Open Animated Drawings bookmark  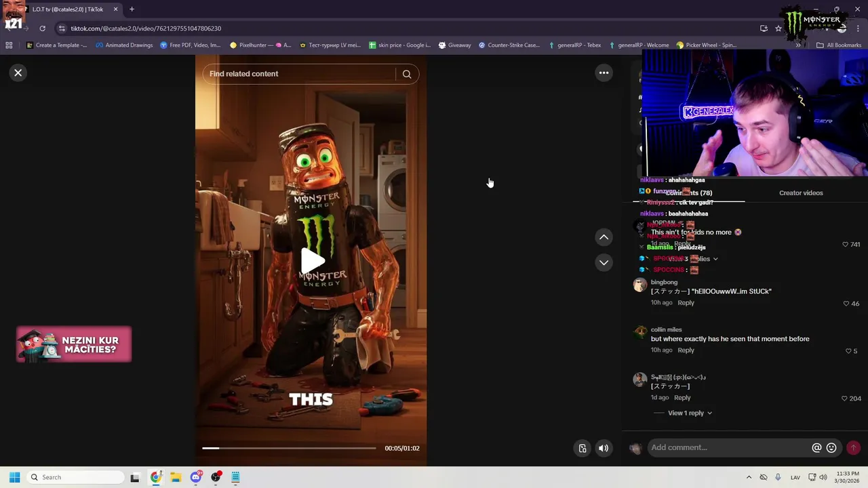pos(124,45)
